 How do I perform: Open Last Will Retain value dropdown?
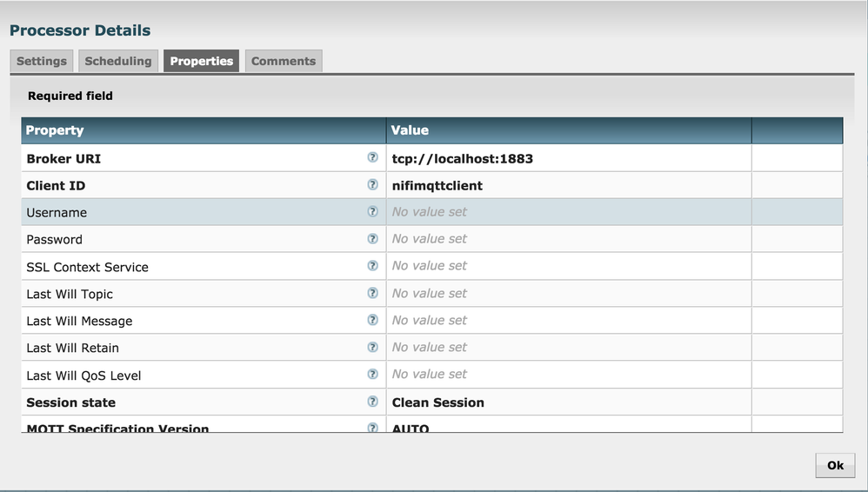[x=568, y=348]
